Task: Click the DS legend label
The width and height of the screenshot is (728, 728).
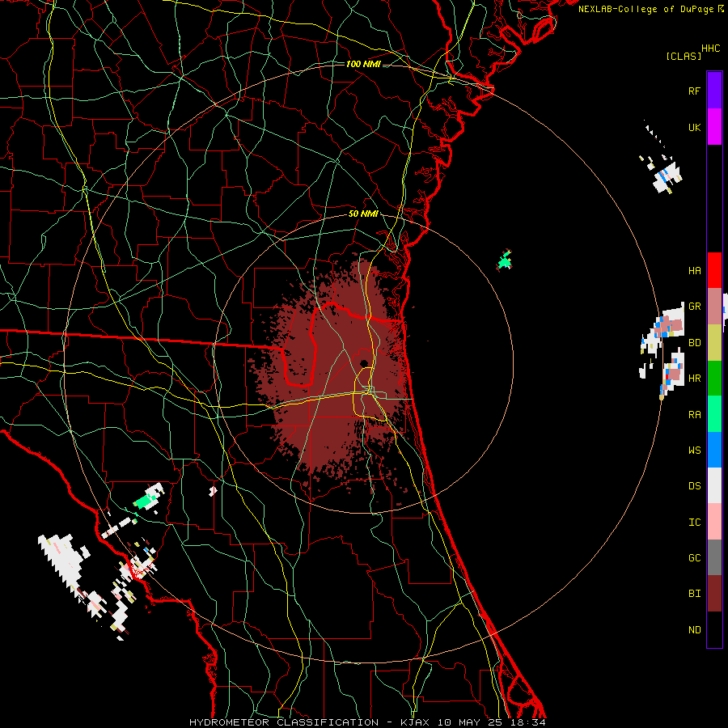Action: (x=694, y=485)
